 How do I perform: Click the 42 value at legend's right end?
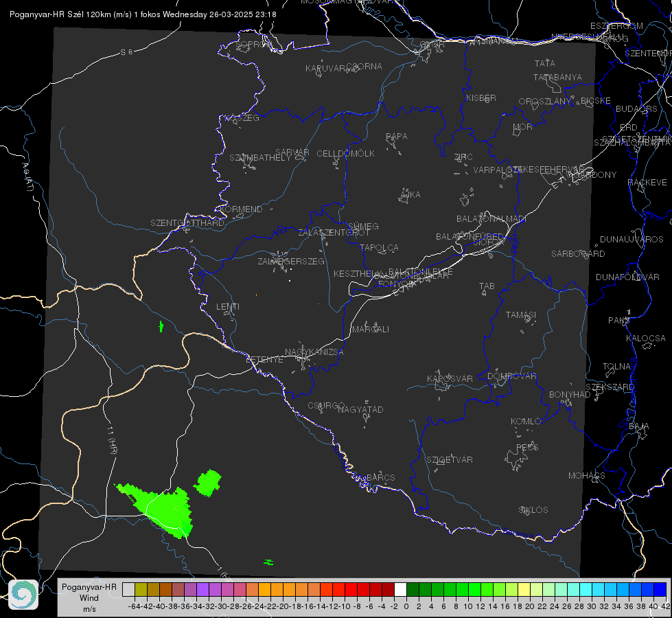666,606
